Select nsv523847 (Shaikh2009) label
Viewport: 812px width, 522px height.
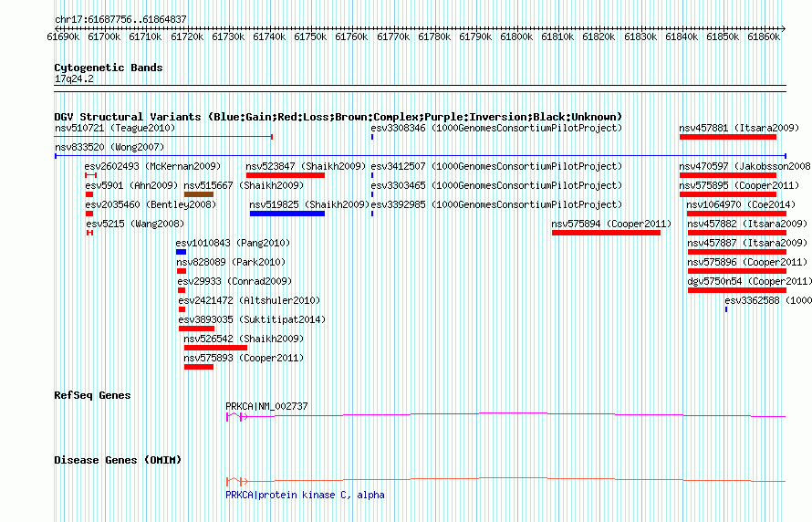coord(306,166)
